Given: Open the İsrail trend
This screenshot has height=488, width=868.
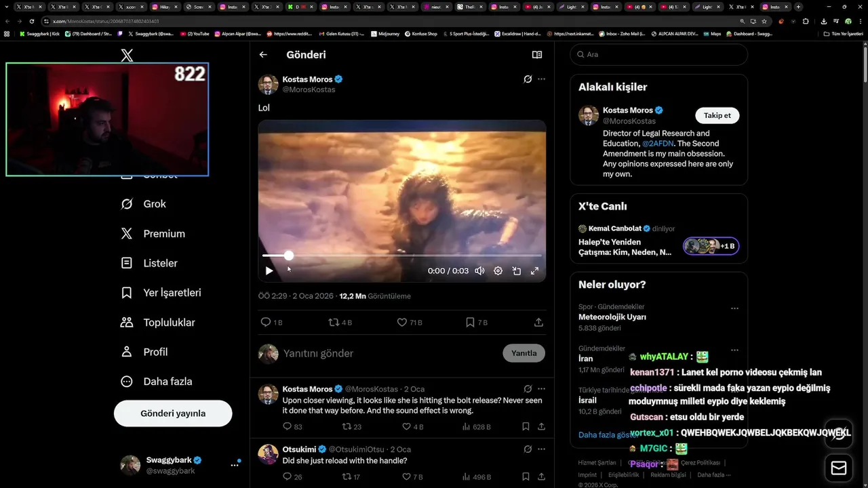Looking at the screenshot, I should pos(586,401).
